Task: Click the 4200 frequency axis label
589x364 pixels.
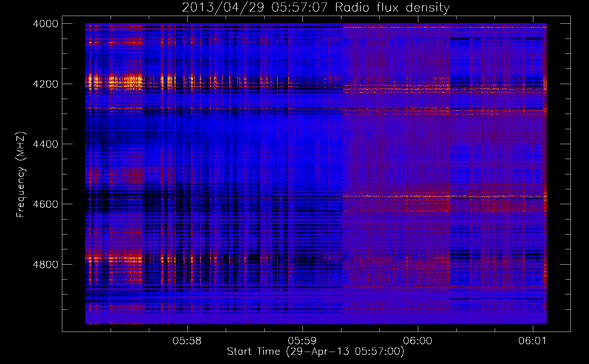Action: (x=46, y=84)
